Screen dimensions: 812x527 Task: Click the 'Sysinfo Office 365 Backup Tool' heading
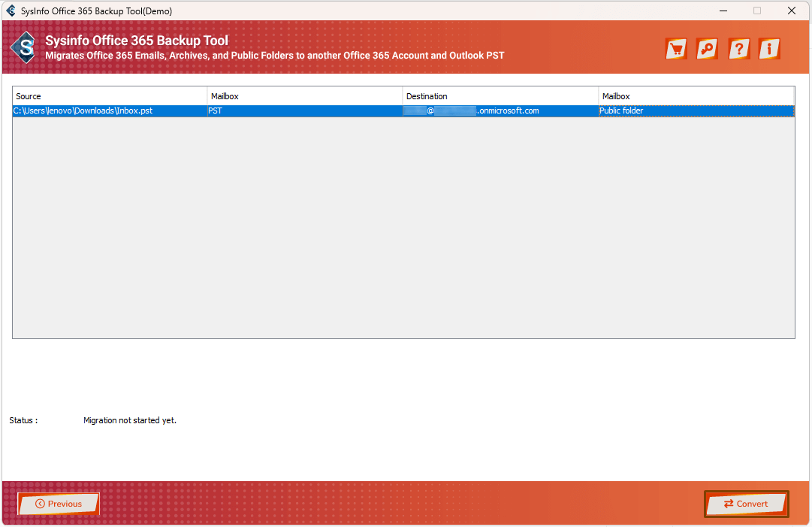[137, 41]
